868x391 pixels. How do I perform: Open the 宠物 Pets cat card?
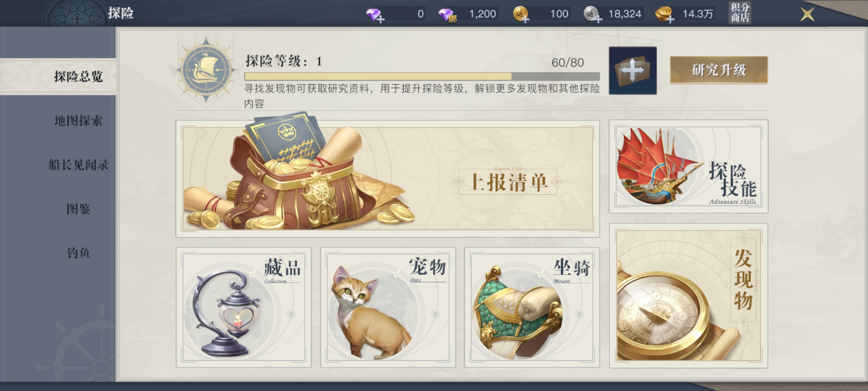[x=388, y=307]
